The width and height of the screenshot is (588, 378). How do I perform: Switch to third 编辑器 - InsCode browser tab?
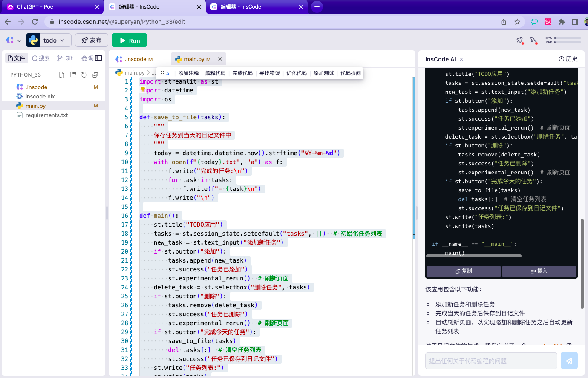coord(257,7)
